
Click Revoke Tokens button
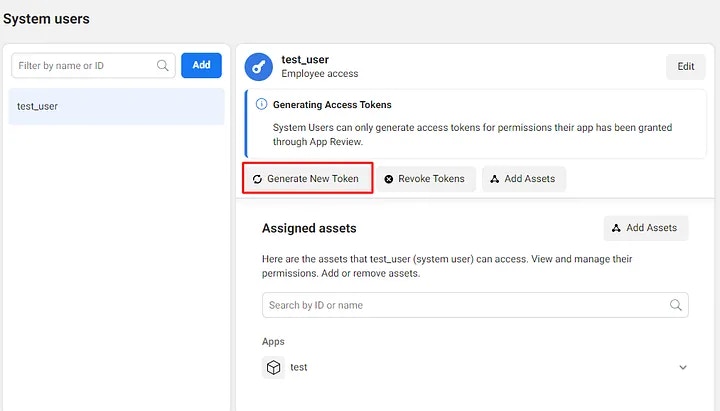click(x=425, y=179)
